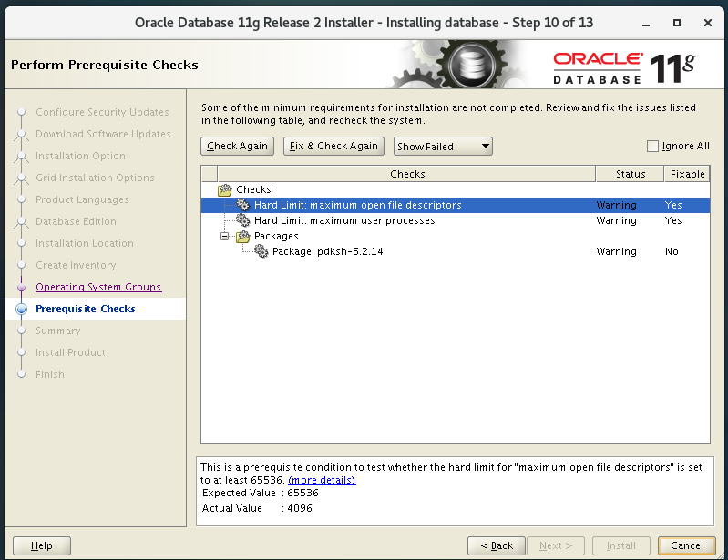Click the Prerequisite Checks step bullet icon
The width and height of the screenshot is (728, 560).
(x=21, y=309)
